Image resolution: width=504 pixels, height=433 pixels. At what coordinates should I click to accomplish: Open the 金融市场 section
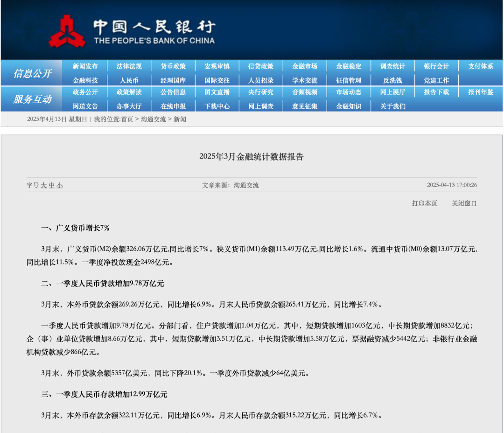pyautogui.click(x=305, y=66)
